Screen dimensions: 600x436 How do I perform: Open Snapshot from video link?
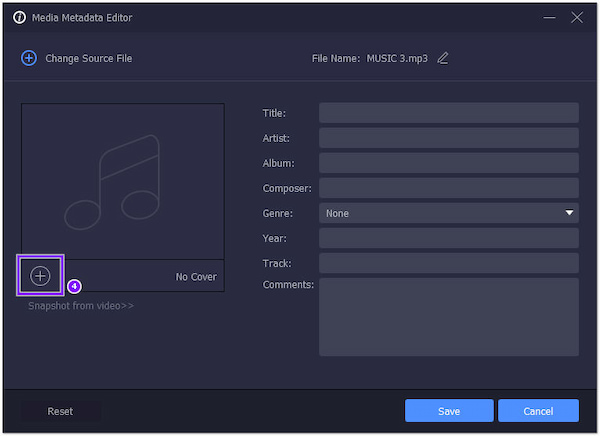pos(81,305)
